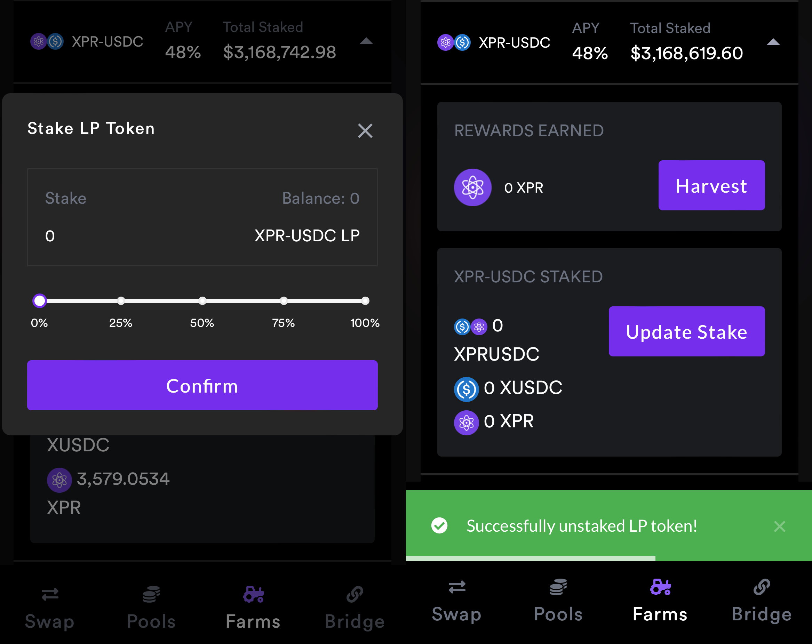Select the 50% slider stop

[202, 300]
